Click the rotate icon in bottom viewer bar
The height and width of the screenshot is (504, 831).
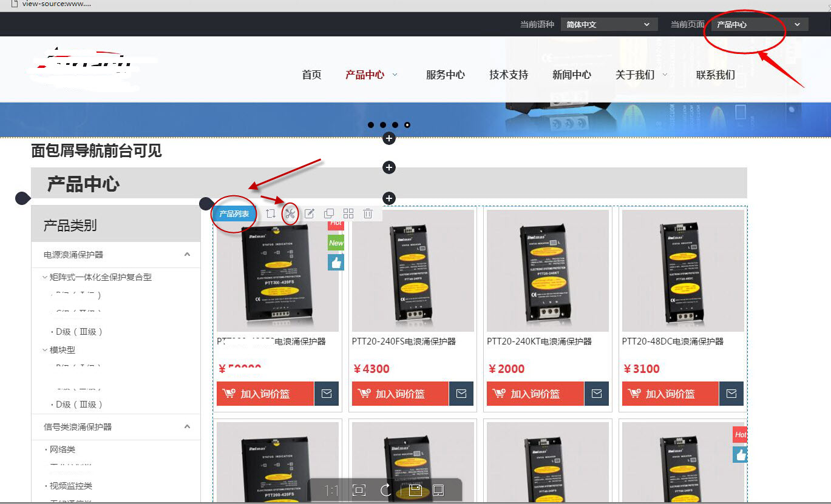click(386, 490)
